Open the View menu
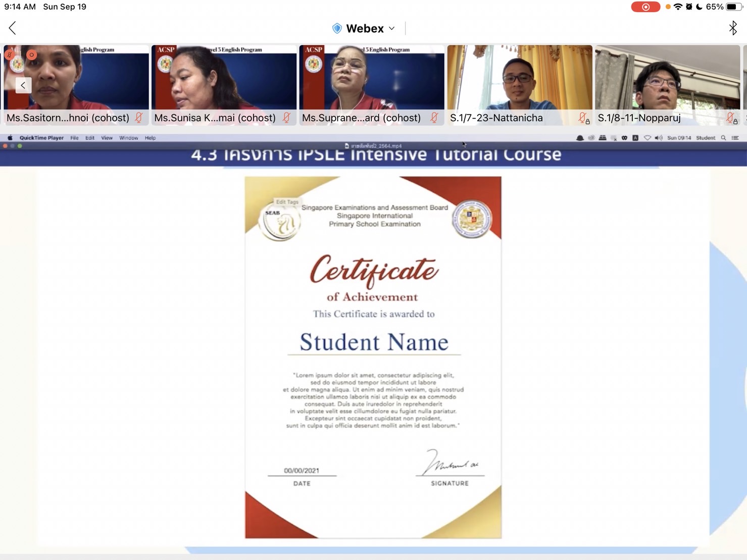 pos(107,138)
